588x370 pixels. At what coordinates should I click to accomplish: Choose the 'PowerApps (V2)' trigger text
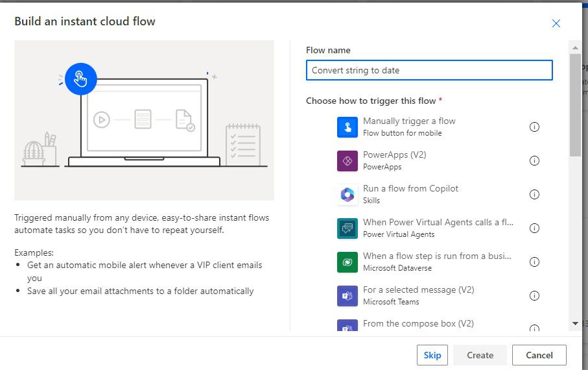click(x=395, y=154)
